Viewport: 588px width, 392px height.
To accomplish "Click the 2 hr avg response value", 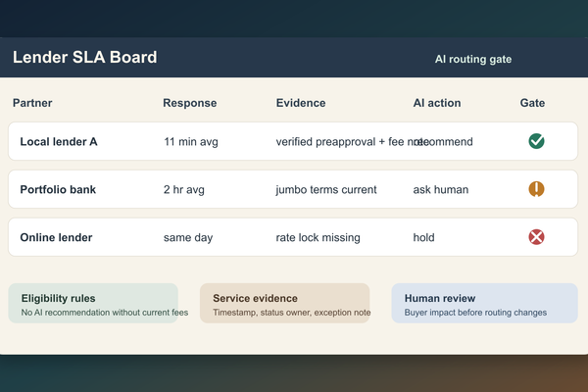I will pyautogui.click(x=184, y=190).
